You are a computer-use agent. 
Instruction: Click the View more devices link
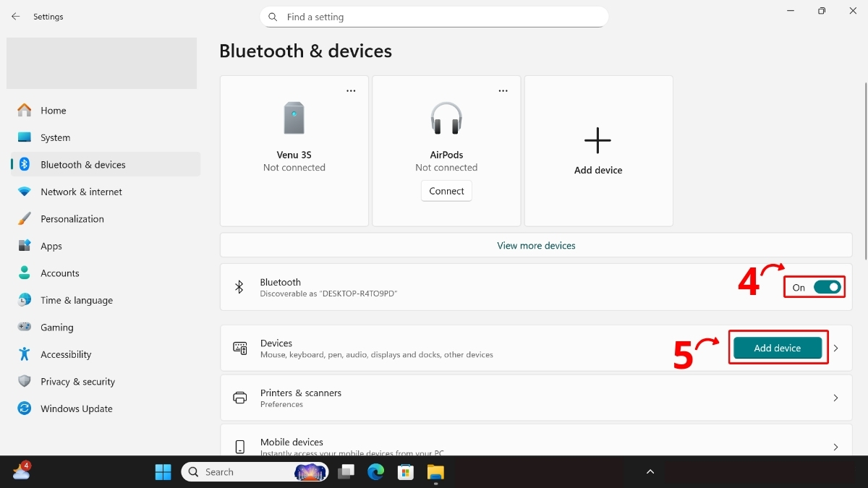[x=535, y=245]
